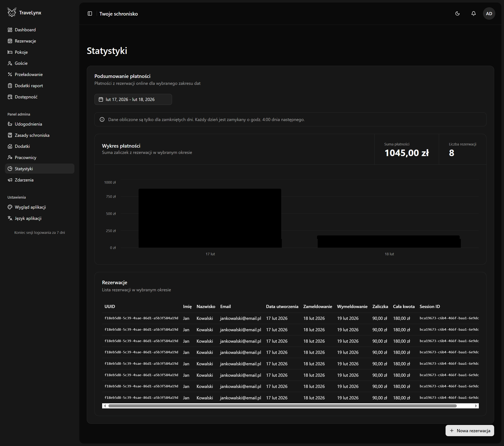This screenshot has height=446, width=504.
Task: Go to Dashboard in sidebar
Action: [25, 30]
